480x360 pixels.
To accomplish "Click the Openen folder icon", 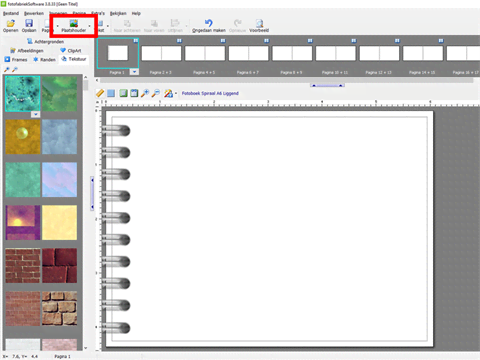I will point(11,23).
